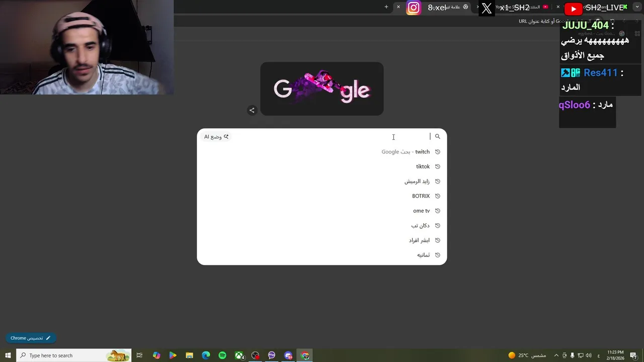The image size is (644, 362).
Task: Click history clock icon beside ثمانيه
Action: click(438, 255)
